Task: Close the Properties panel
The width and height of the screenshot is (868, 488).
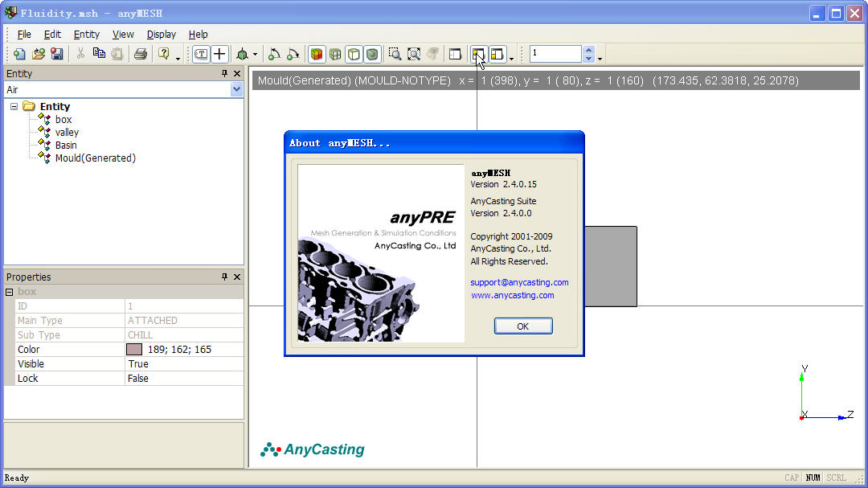Action: [237, 277]
